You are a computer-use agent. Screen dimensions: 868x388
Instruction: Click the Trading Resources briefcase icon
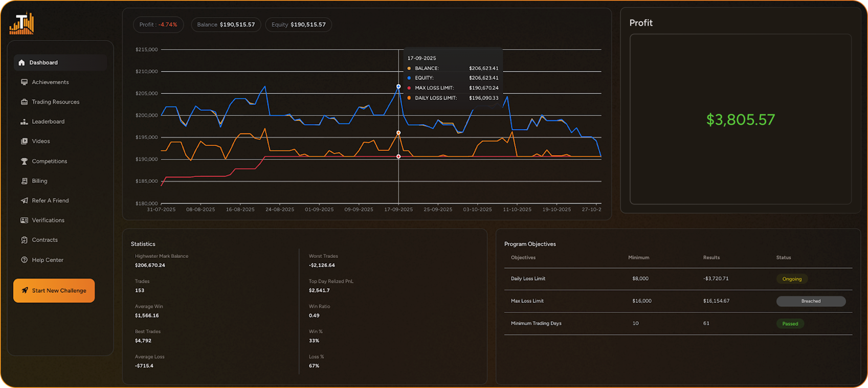pyautogui.click(x=24, y=102)
